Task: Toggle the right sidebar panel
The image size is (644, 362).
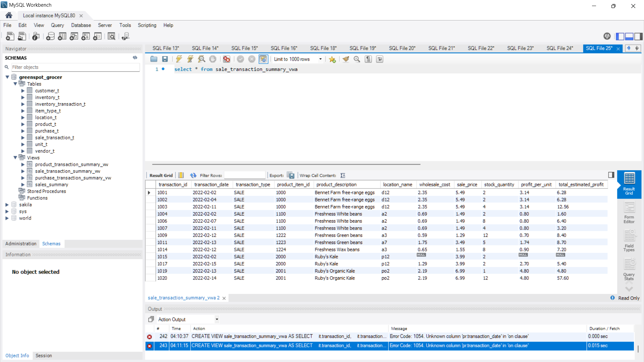Action: tap(638, 36)
